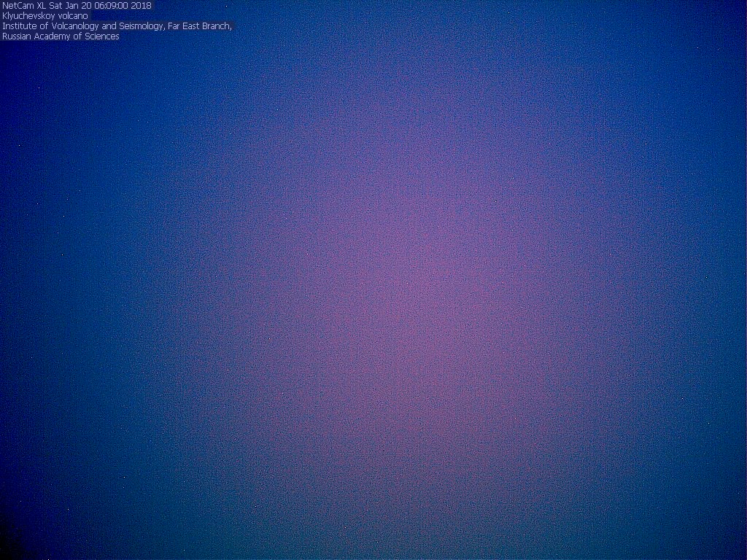
Task: Select 'Russian Academy of Sciences' overlay text
Action: [61, 36]
